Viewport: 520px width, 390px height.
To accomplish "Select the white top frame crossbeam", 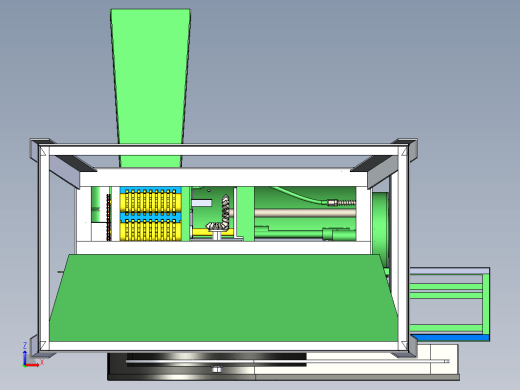I will pos(223,150).
